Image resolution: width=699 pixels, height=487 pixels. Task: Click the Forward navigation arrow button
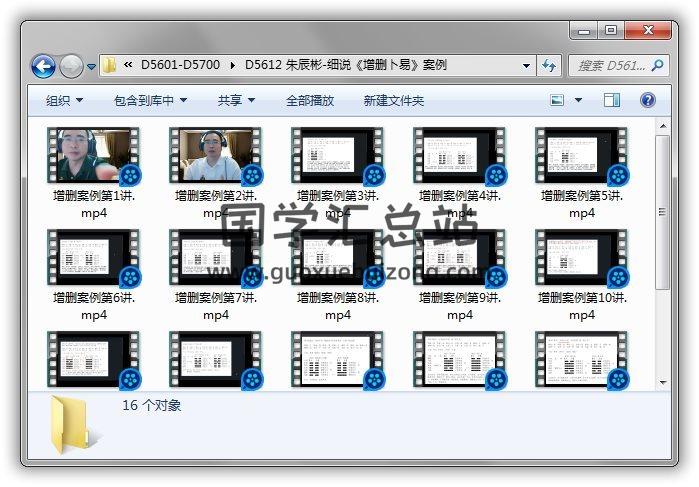click(71, 67)
